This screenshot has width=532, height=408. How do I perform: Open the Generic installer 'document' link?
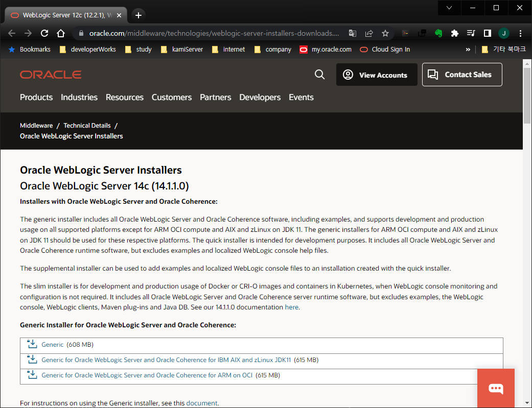(x=201, y=403)
